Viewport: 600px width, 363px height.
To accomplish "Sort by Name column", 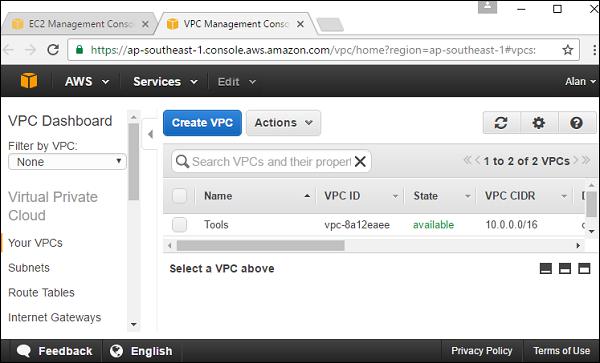I will 256,196.
